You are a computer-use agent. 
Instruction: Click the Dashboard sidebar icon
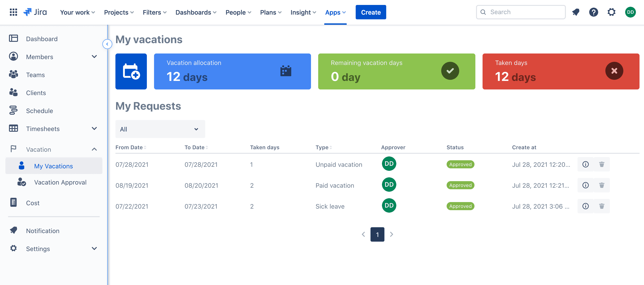[x=13, y=38]
